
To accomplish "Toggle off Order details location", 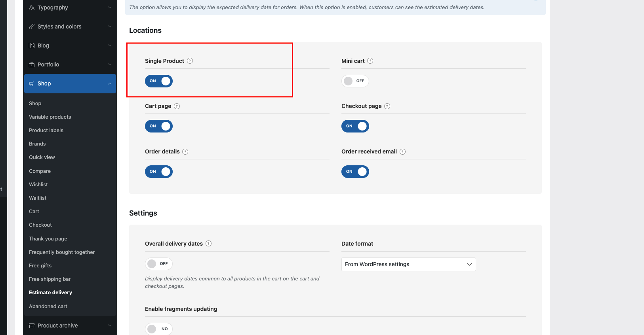I will click(x=159, y=172).
